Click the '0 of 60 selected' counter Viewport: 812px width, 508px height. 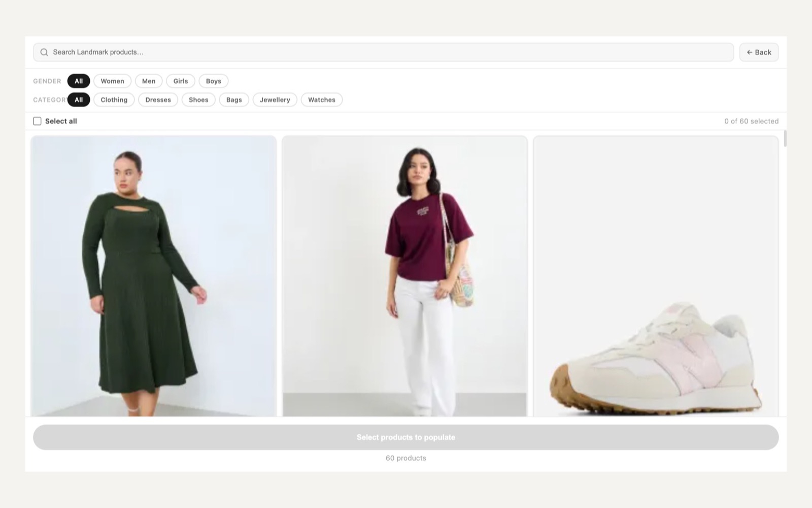coord(751,121)
